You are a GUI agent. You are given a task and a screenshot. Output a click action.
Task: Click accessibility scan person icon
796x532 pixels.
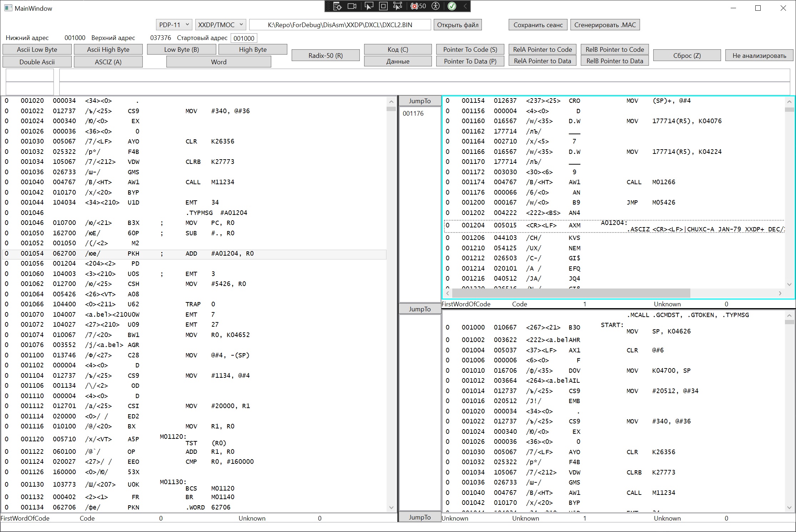pos(435,6)
